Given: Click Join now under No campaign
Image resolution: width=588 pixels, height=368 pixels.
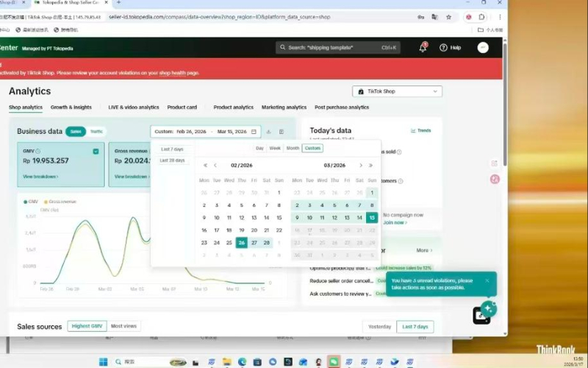Looking at the screenshot, I should pos(395,223).
